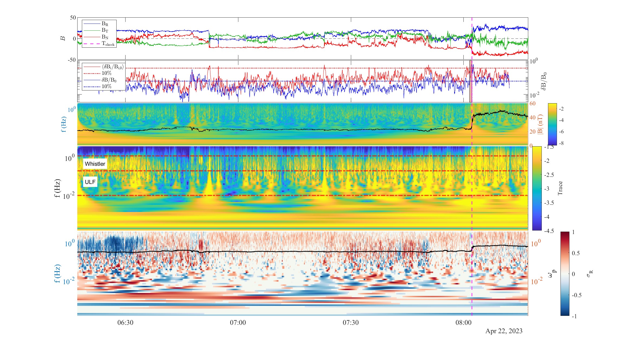This screenshot has height=347, width=644.
Task: Click the σR colorbar label
Action: tap(589, 274)
